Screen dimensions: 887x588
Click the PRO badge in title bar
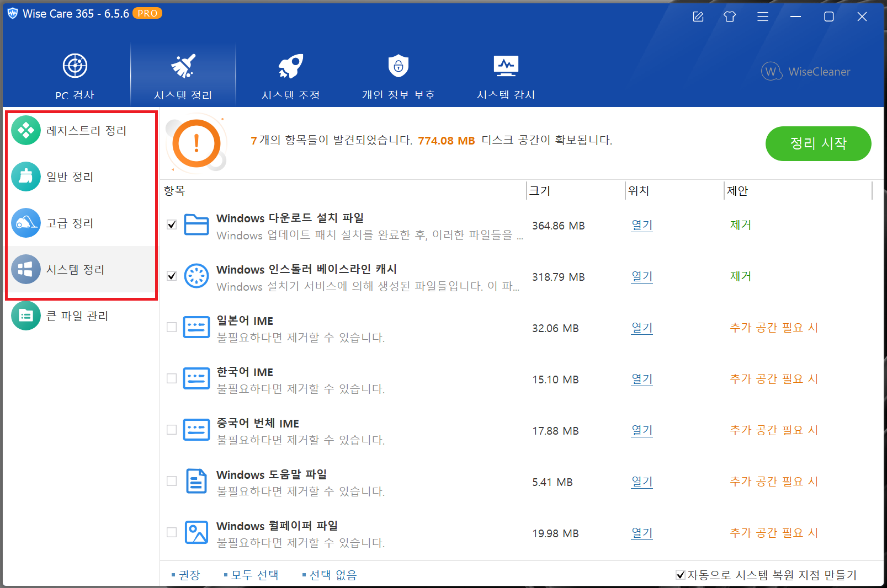(147, 13)
